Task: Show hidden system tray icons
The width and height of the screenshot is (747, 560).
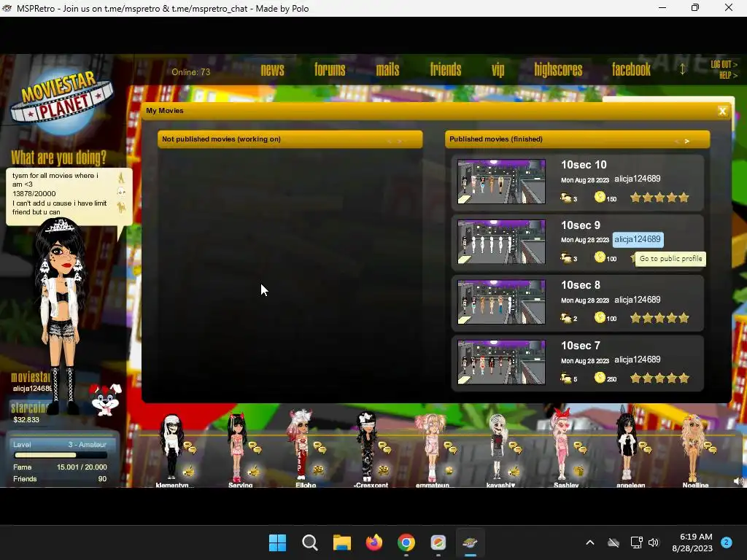Action: [589, 542]
